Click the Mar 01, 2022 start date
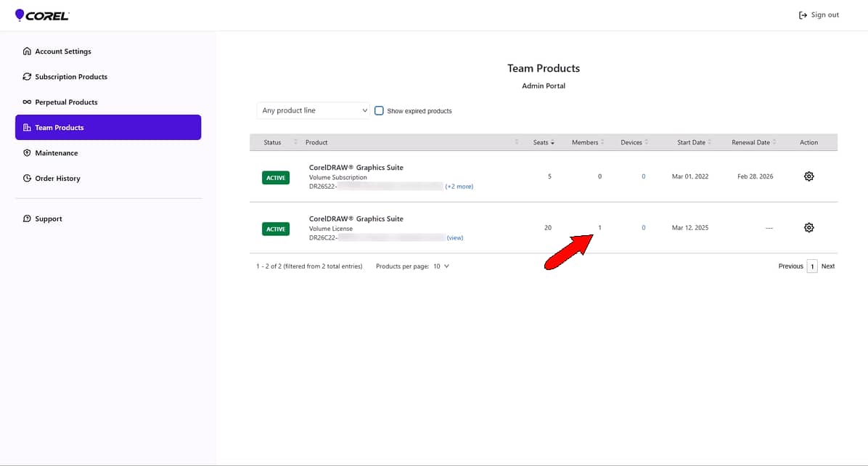Viewport: 868px width, 466px height. pos(690,176)
